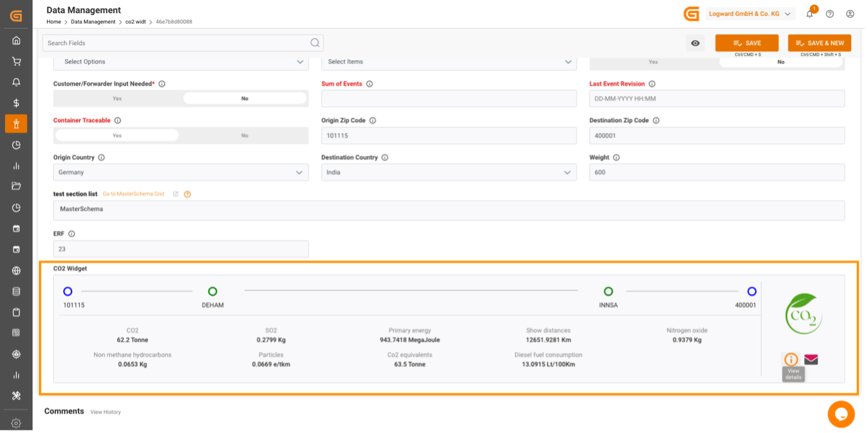Follow the Go to MasterSchema Grid link
The height and width of the screenshot is (433, 868).
[x=134, y=194]
